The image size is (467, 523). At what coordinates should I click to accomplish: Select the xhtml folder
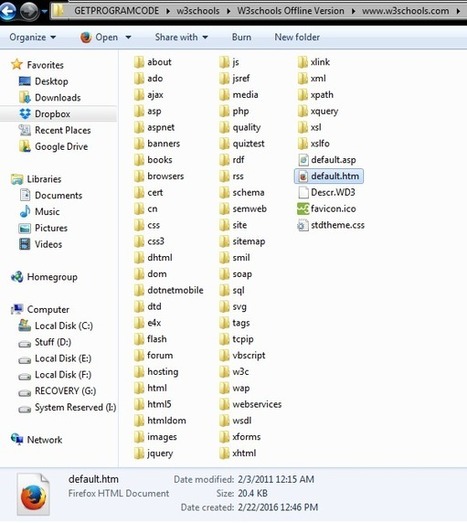238,453
